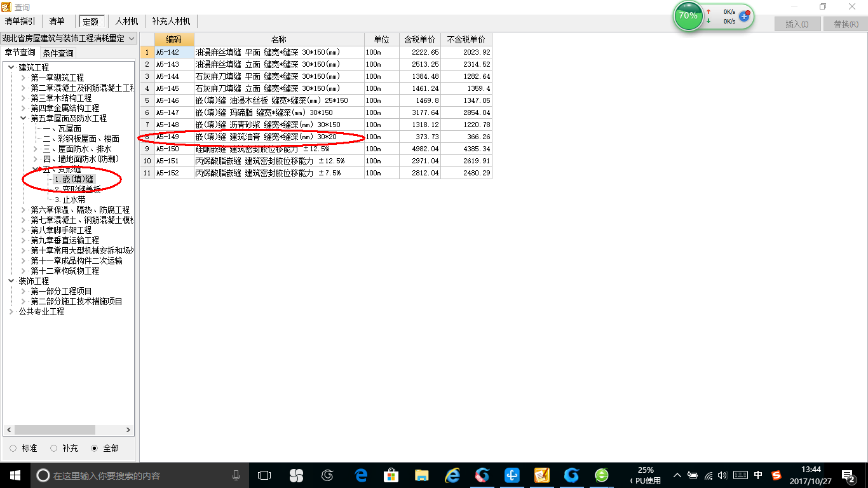Click the network Wi-Fi tray icon

click(x=709, y=475)
